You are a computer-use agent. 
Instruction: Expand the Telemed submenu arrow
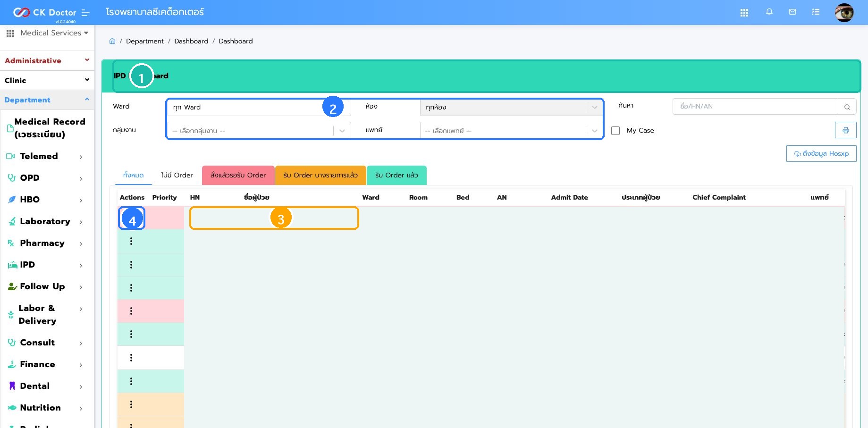click(81, 157)
